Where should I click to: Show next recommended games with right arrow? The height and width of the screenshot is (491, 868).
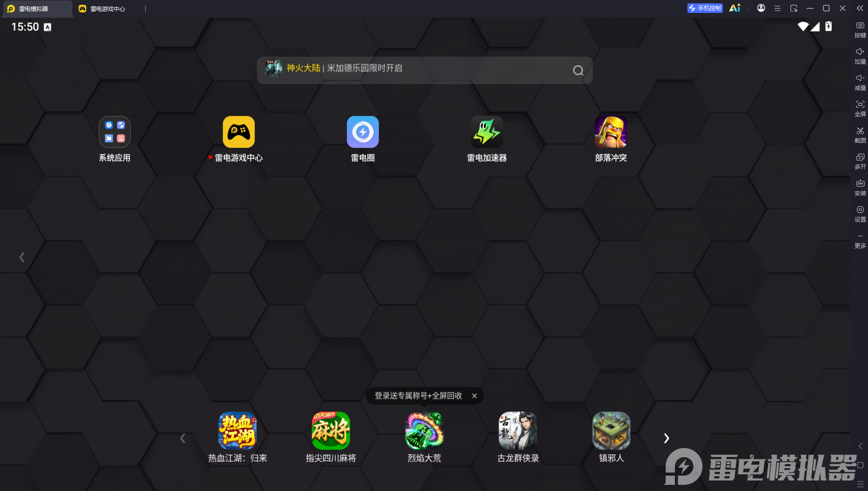point(666,438)
